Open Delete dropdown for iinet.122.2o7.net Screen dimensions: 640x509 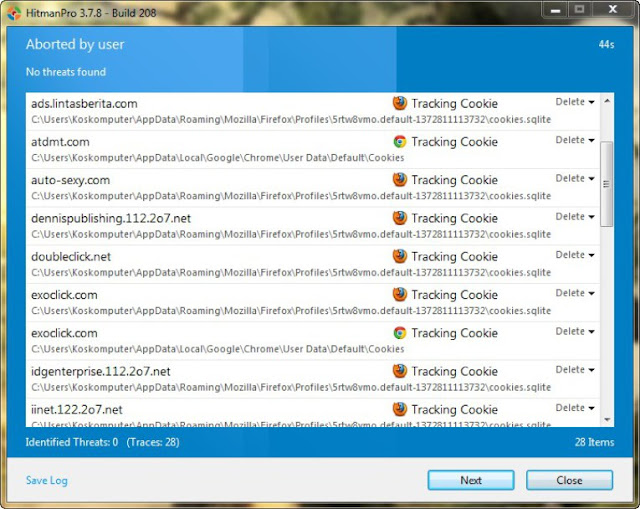click(575, 408)
